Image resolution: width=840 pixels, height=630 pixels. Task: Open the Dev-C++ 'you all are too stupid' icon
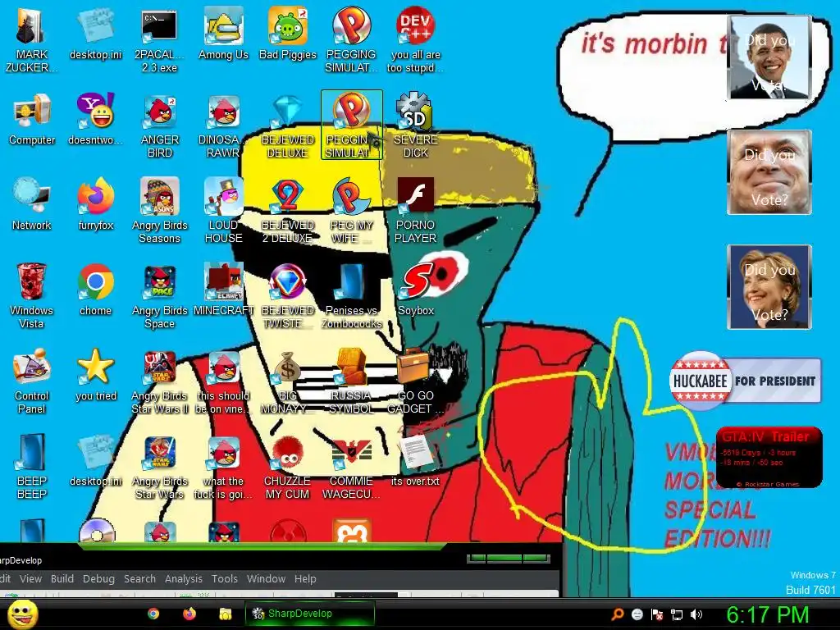pos(415,40)
